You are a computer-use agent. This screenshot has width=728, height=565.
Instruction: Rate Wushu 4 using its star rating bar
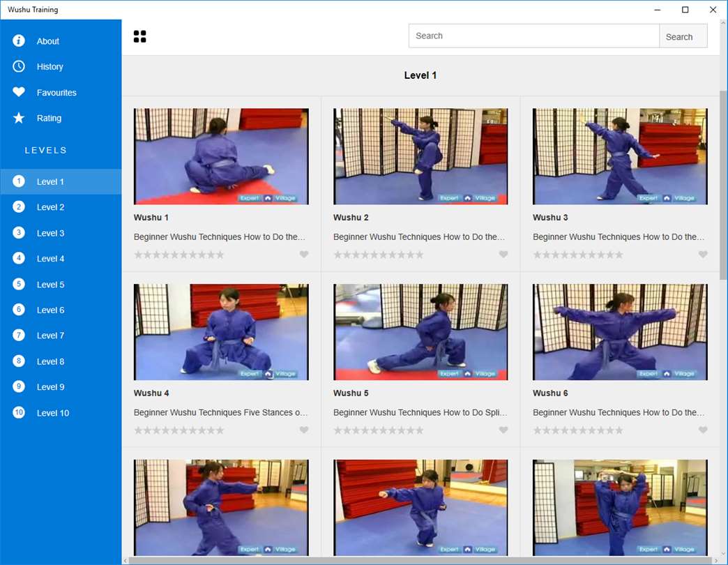click(179, 430)
